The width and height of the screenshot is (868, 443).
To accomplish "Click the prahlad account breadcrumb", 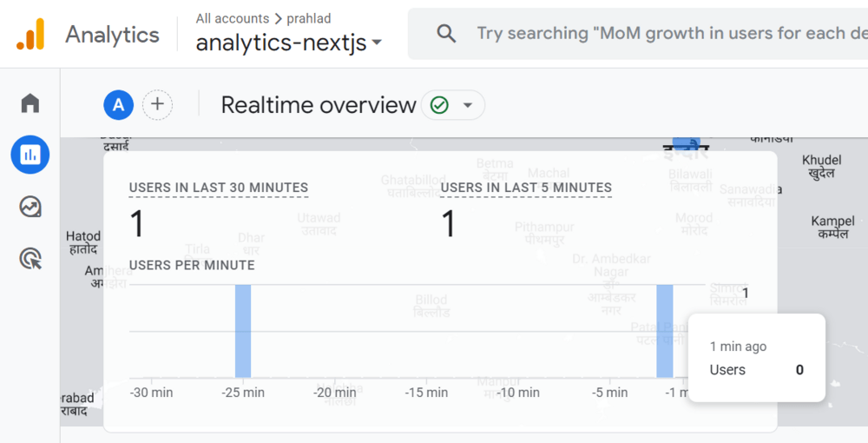I will pos(309,18).
